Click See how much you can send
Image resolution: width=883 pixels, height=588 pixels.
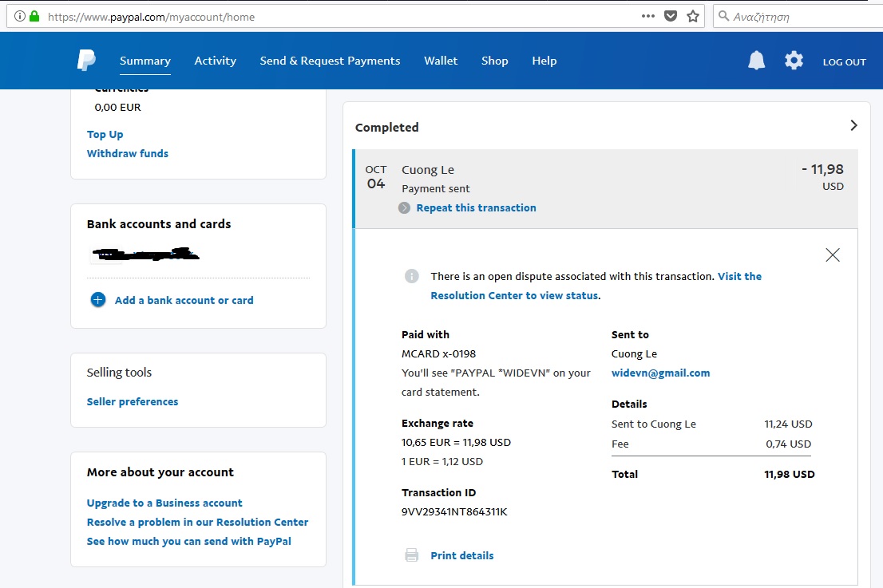189,541
